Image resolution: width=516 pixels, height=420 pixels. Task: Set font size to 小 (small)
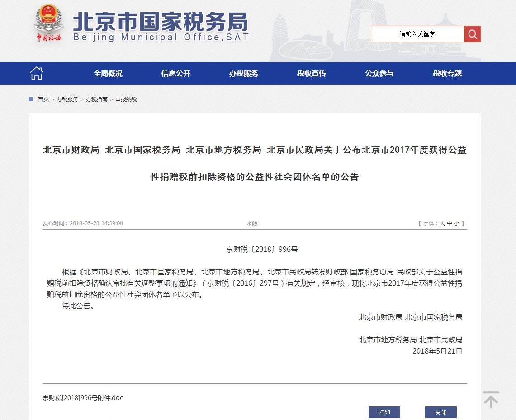coord(456,223)
